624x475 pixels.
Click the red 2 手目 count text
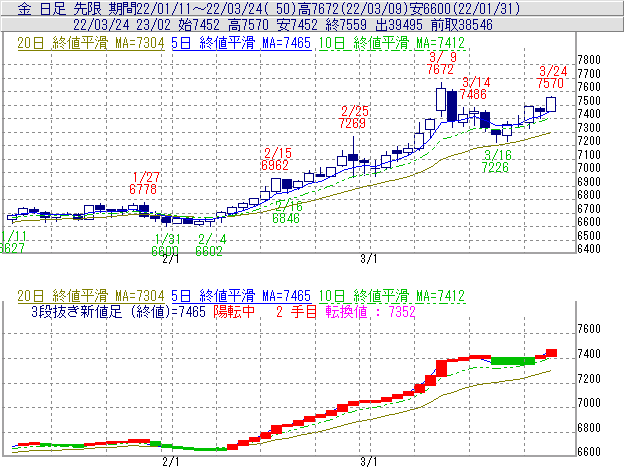(x=296, y=311)
